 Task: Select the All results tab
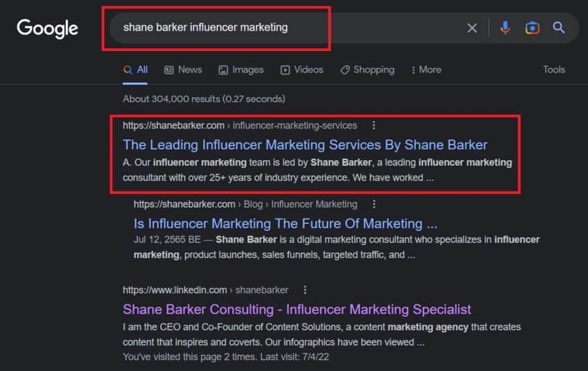135,70
